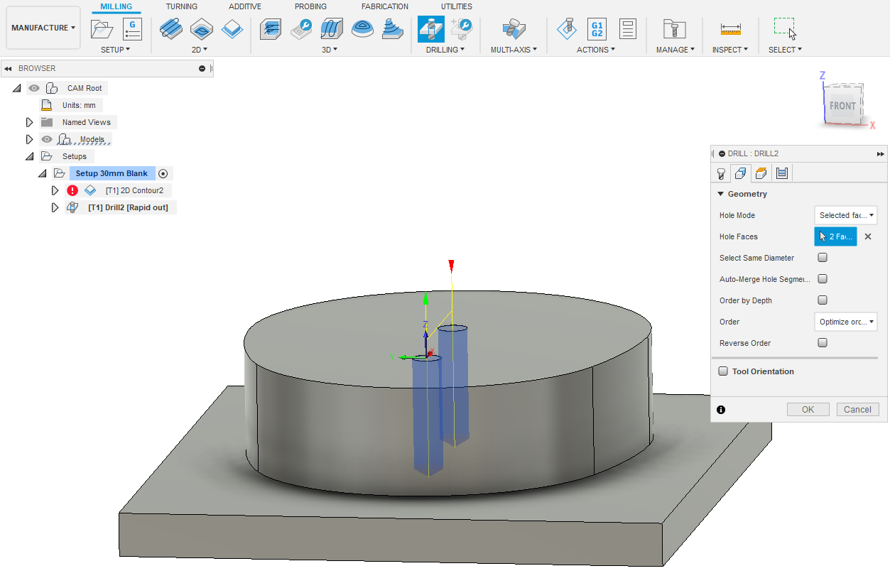Click the Units: mm tree item
Screen dimensions: 890x588
(78, 105)
